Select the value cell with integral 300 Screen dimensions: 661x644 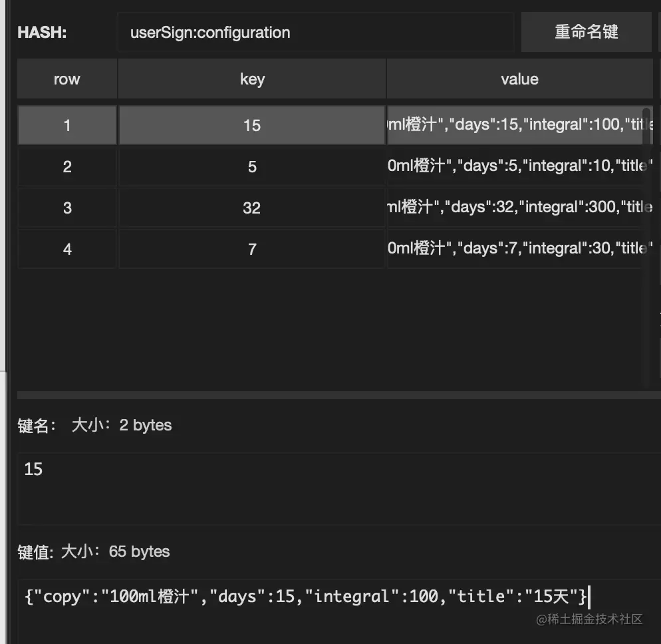coord(515,208)
